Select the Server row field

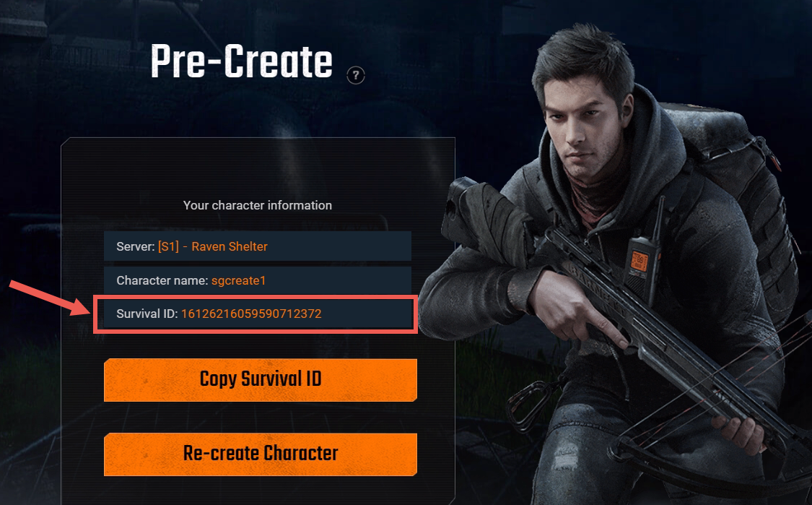tap(258, 246)
